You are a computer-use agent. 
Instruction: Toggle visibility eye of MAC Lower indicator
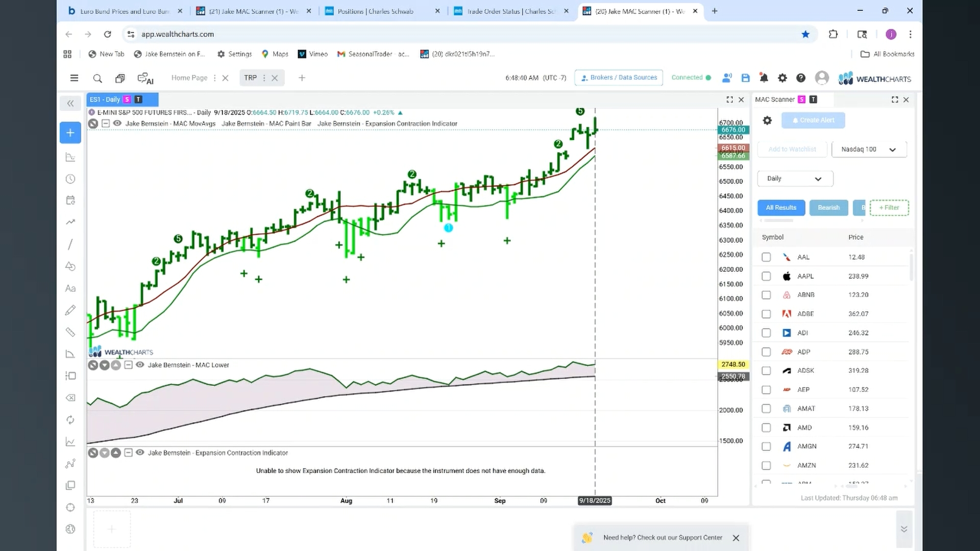point(140,365)
